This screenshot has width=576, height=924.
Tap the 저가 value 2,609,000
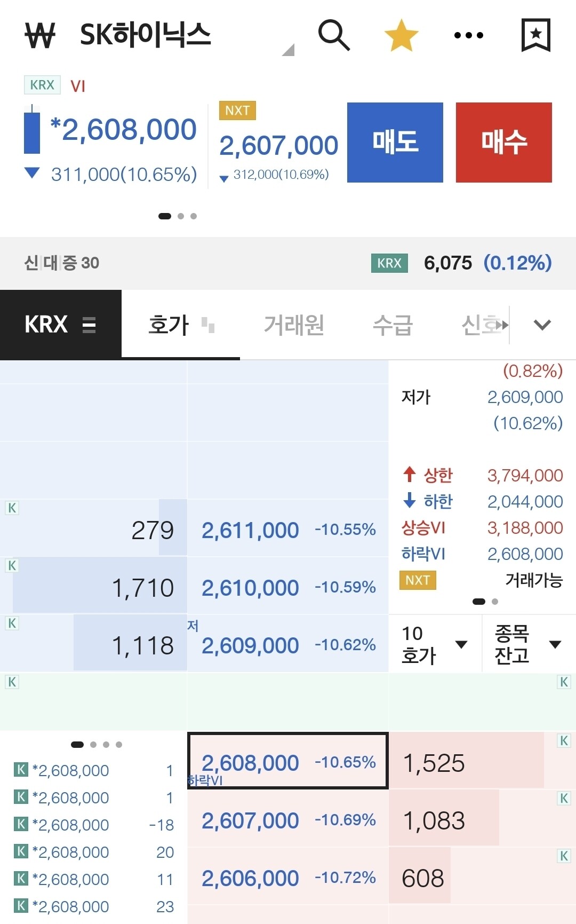click(525, 397)
